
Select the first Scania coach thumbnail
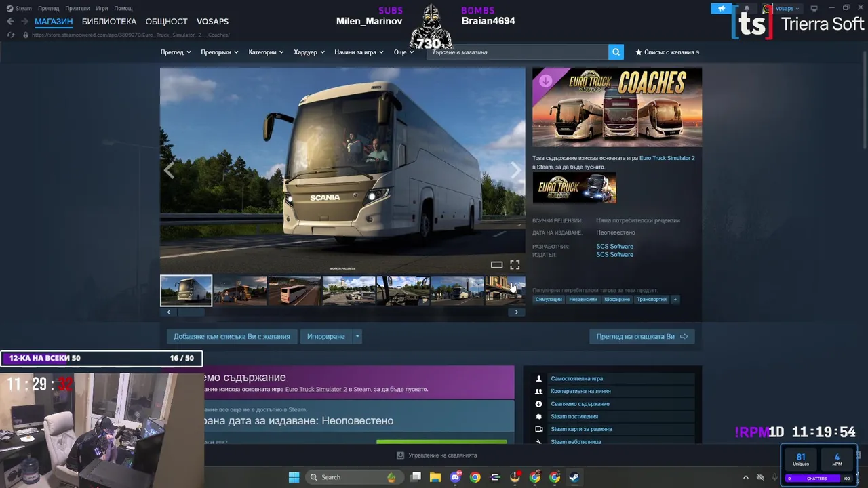(x=186, y=291)
